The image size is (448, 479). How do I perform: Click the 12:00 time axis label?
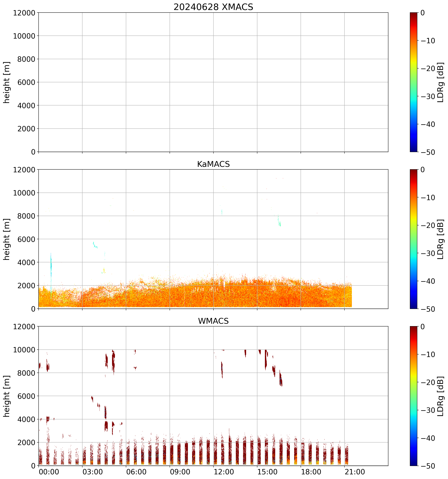click(x=224, y=472)
